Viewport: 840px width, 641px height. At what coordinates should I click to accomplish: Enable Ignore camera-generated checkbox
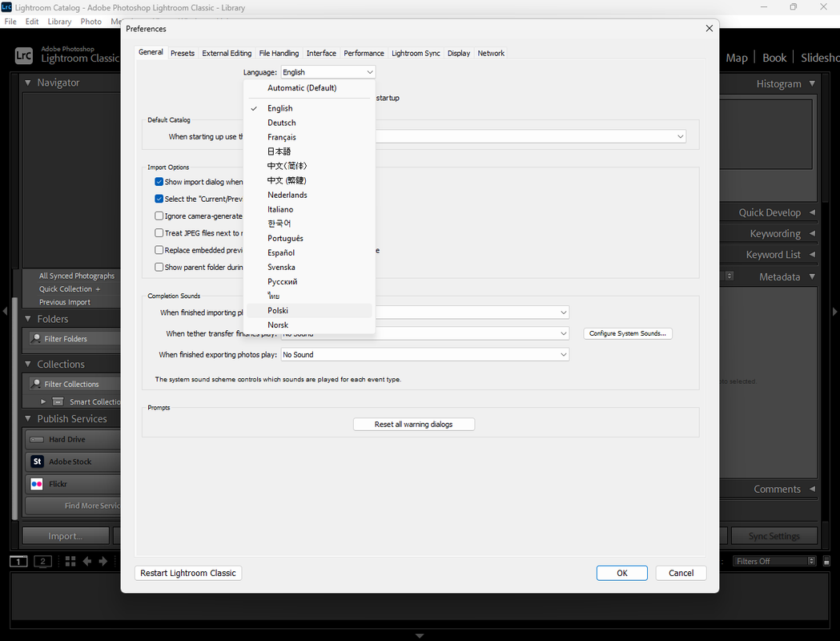[159, 216]
